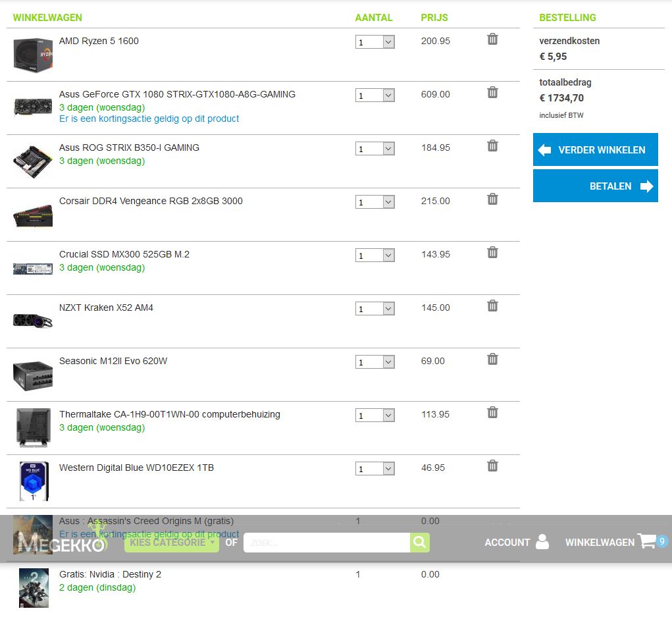
Task: Open quantity dropdown for AMD Ryzen 5 1600
Action: pos(375,42)
